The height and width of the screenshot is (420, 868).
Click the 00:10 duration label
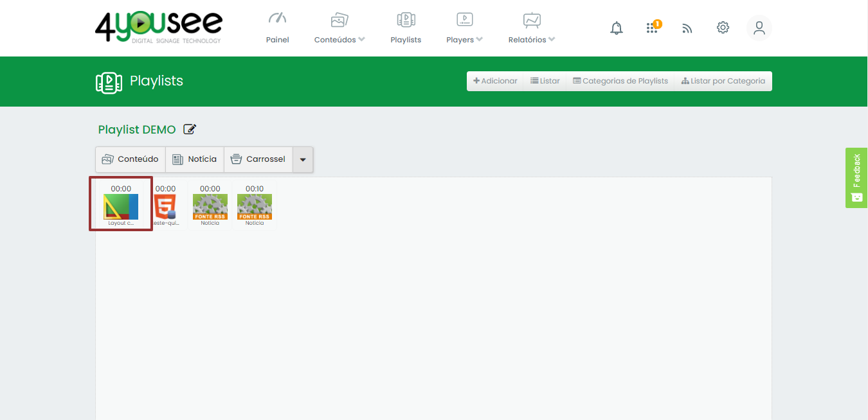coord(255,189)
